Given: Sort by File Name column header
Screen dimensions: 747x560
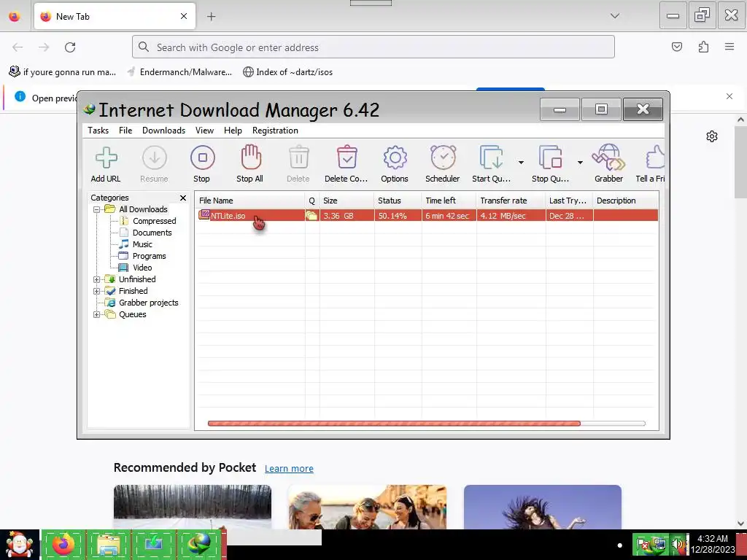Looking at the screenshot, I should tap(250, 201).
